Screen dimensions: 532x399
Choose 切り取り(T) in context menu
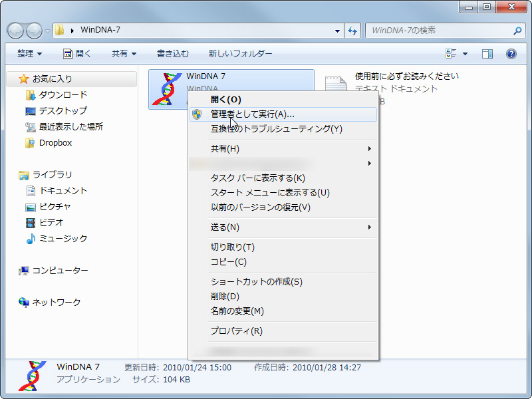[x=283, y=247]
